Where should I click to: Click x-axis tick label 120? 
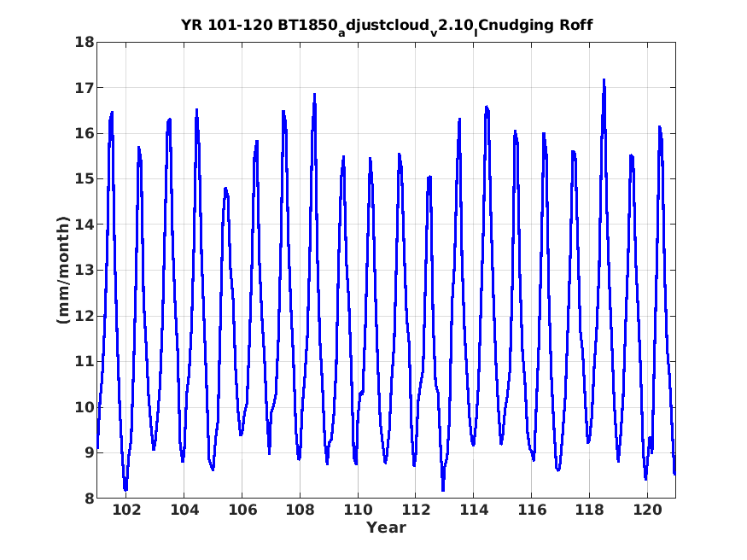coord(647,510)
